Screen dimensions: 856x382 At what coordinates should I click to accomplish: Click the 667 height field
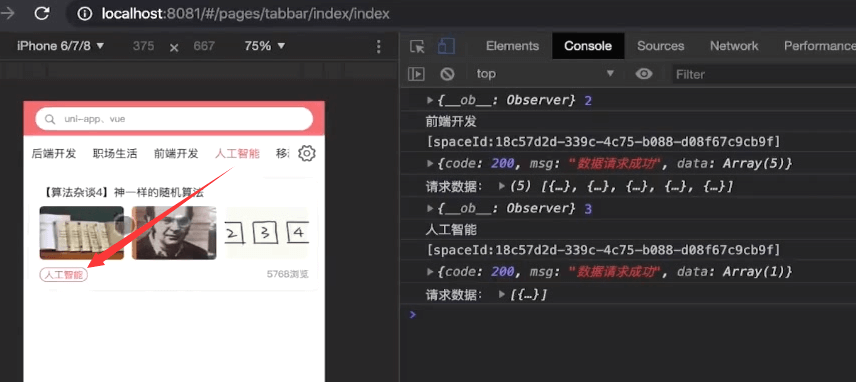pyautogui.click(x=204, y=46)
